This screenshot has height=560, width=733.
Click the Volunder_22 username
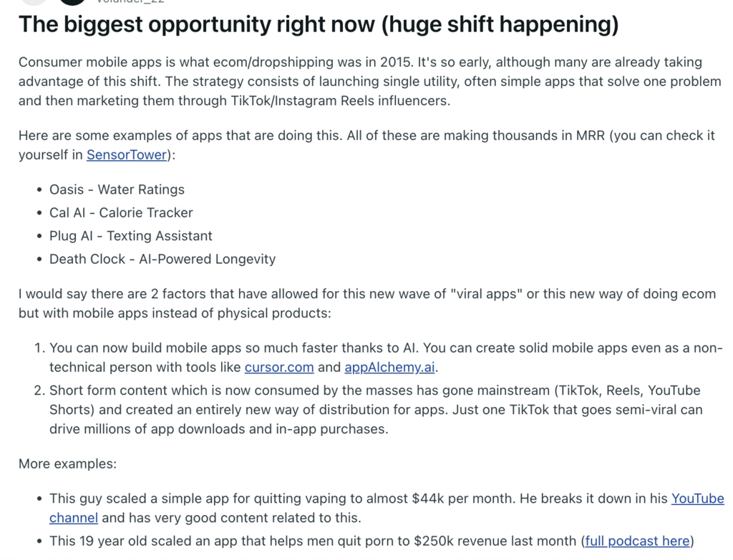(x=130, y=1)
